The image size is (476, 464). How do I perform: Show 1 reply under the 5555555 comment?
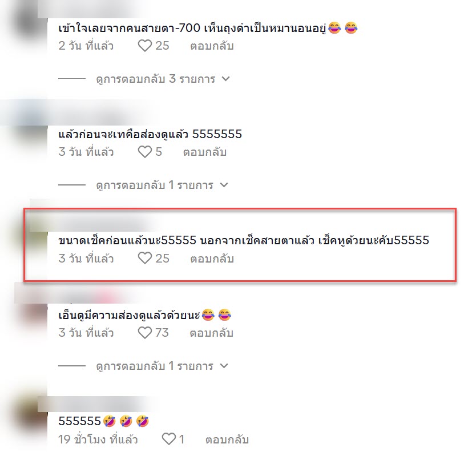pos(155,185)
